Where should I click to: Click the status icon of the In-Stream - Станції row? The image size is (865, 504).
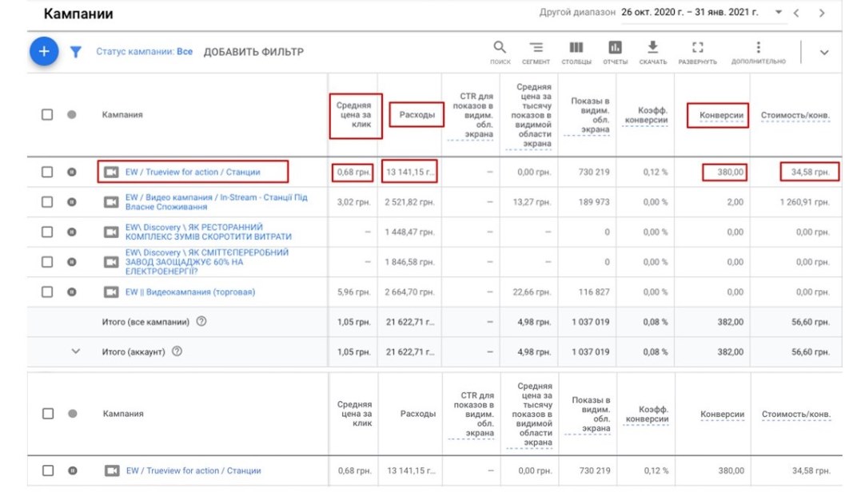point(72,202)
